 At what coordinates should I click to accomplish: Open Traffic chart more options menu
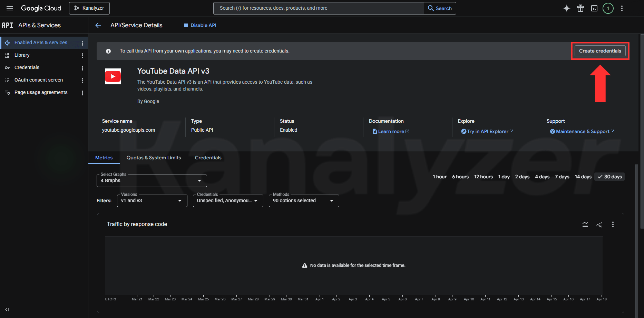[613, 224]
